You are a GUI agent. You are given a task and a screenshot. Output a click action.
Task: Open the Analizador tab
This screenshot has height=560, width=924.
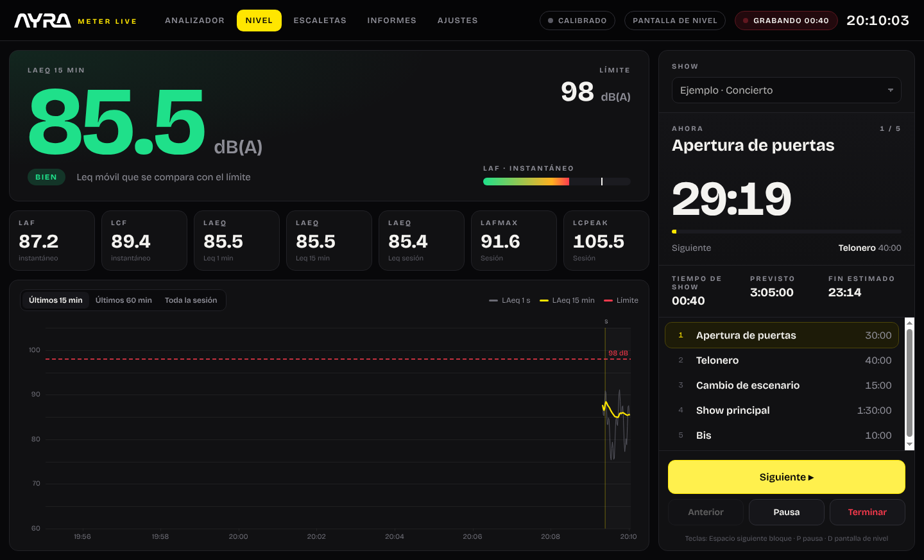195,21
